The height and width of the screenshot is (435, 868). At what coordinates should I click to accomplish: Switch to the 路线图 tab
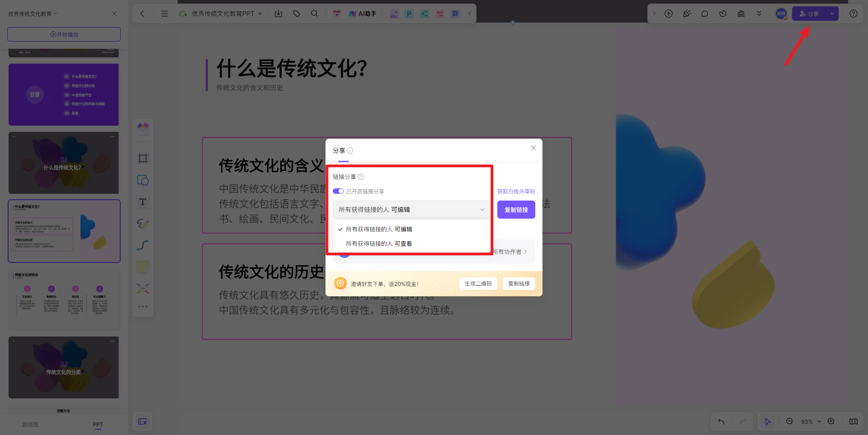pyautogui.click(x=30, y=425)
